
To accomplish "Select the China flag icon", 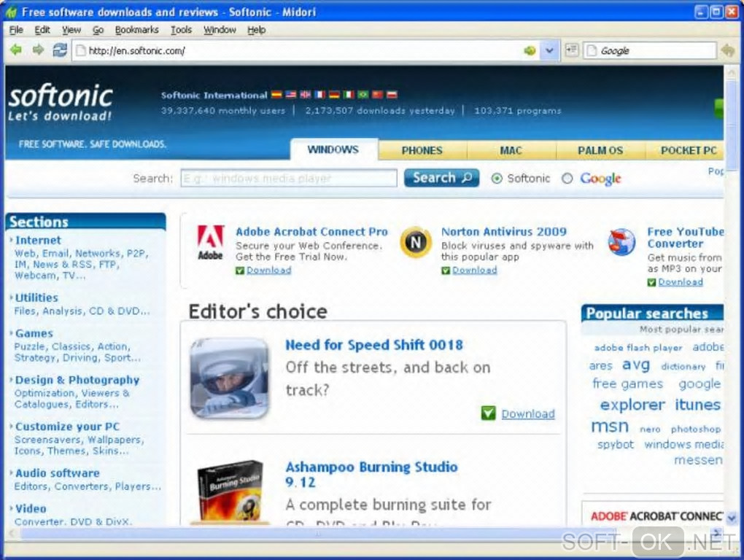I will click(378, 95).
